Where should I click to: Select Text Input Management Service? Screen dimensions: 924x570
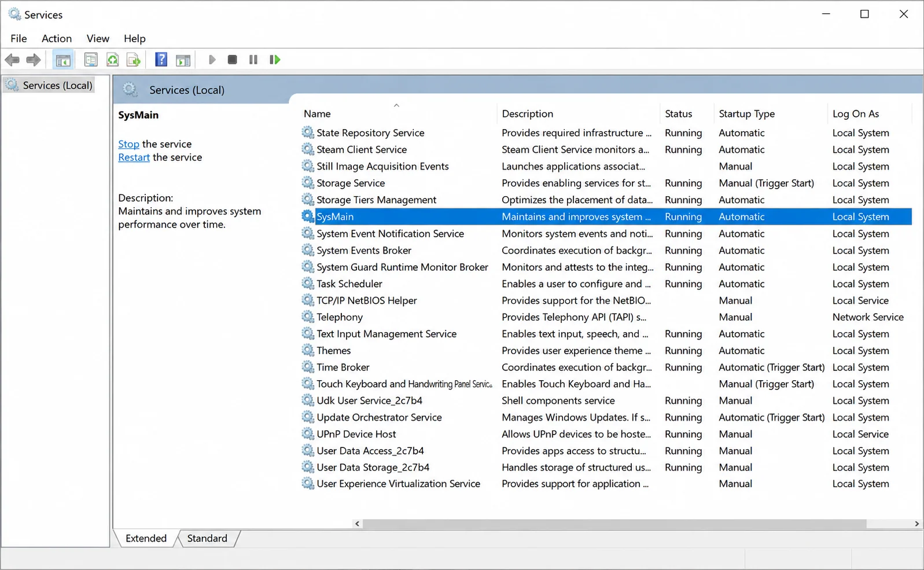click(606, 334)
